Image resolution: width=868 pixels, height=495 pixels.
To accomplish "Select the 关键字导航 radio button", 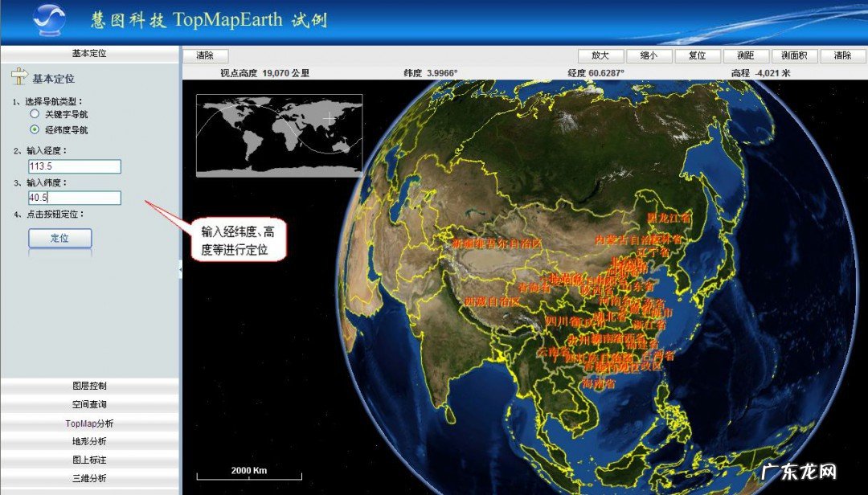I will (x=35, y=113).
